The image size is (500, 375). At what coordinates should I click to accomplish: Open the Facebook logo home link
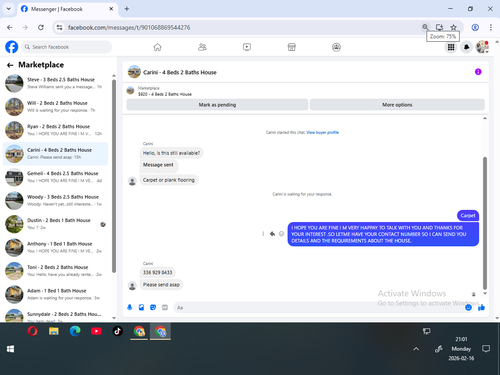[12, 47]
